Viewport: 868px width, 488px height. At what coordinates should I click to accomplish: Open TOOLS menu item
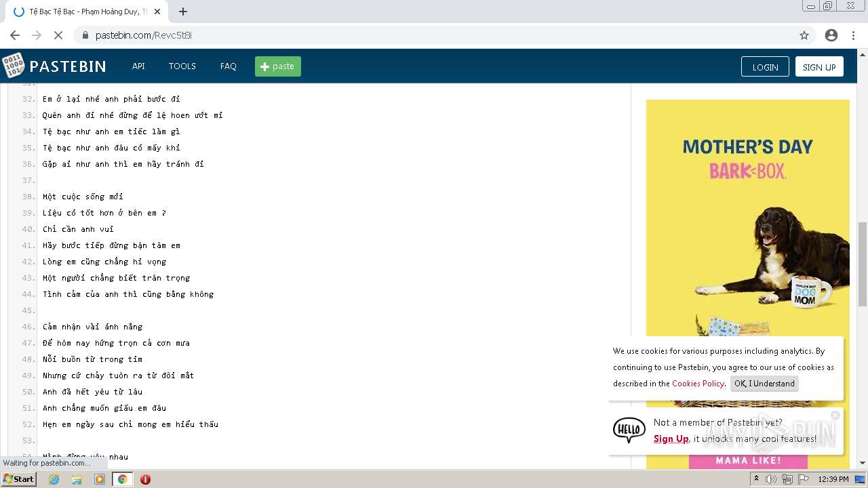click(182, 66)
